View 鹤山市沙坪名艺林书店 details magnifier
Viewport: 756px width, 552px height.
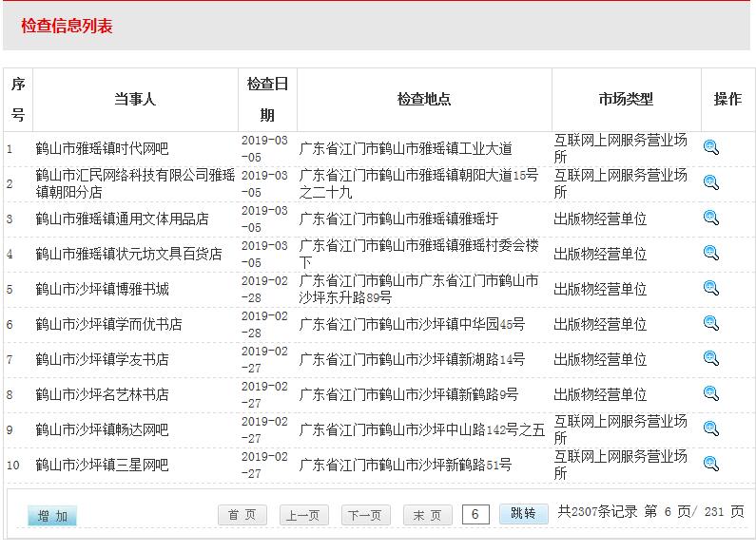point(711,393)
